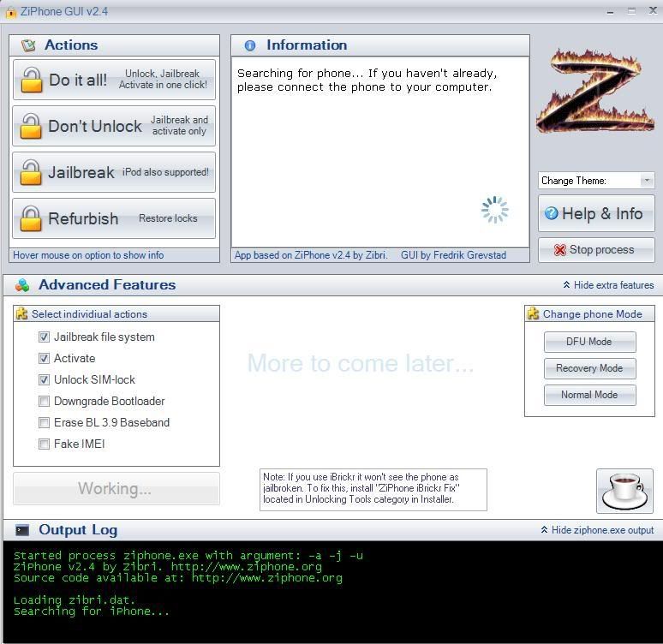Click the Working... button
The image size is (663, 644).
coord(116,488)
